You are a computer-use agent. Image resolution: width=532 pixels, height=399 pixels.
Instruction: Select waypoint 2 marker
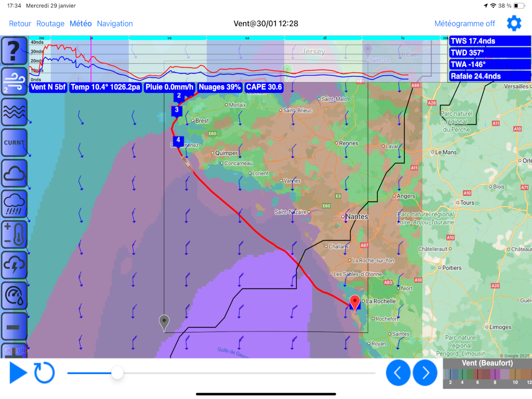(x=179, y=96)
